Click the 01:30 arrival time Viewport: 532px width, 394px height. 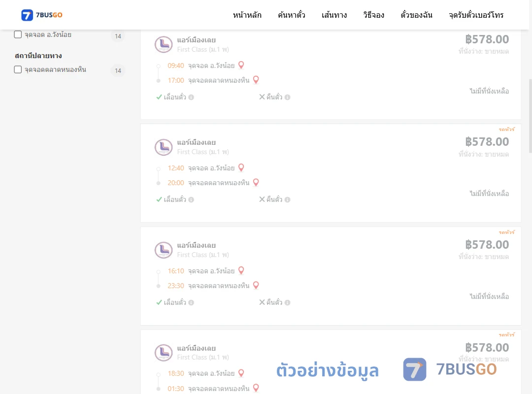pyautogui.click(x=176, y=389)
